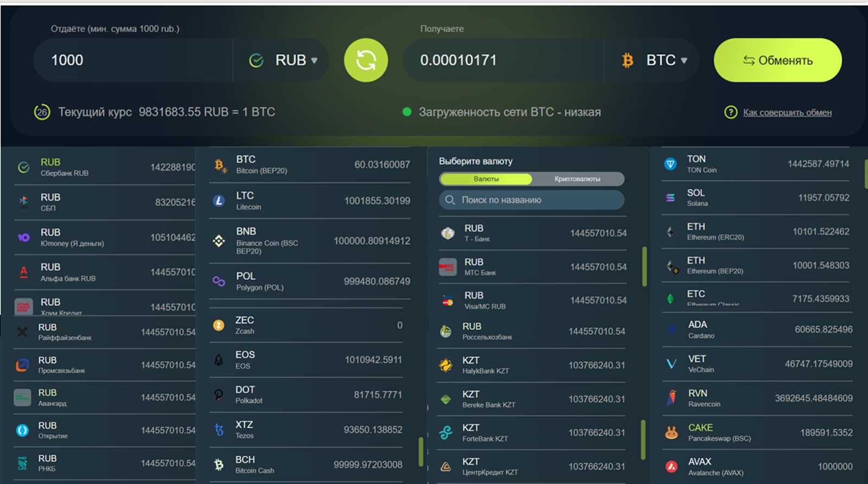Open the RUB give-currency dropdown

[283, 60]
